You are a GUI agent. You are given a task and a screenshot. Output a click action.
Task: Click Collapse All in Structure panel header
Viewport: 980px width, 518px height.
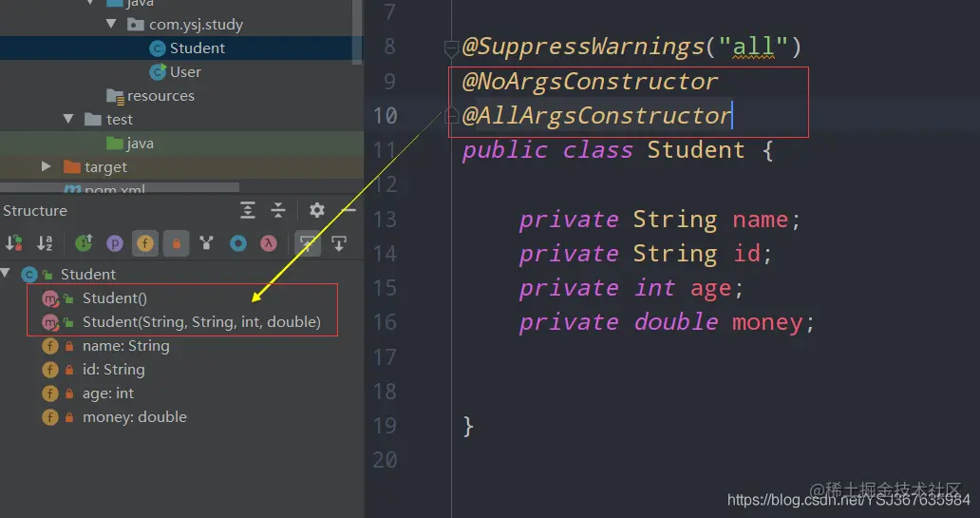point(278,210)
